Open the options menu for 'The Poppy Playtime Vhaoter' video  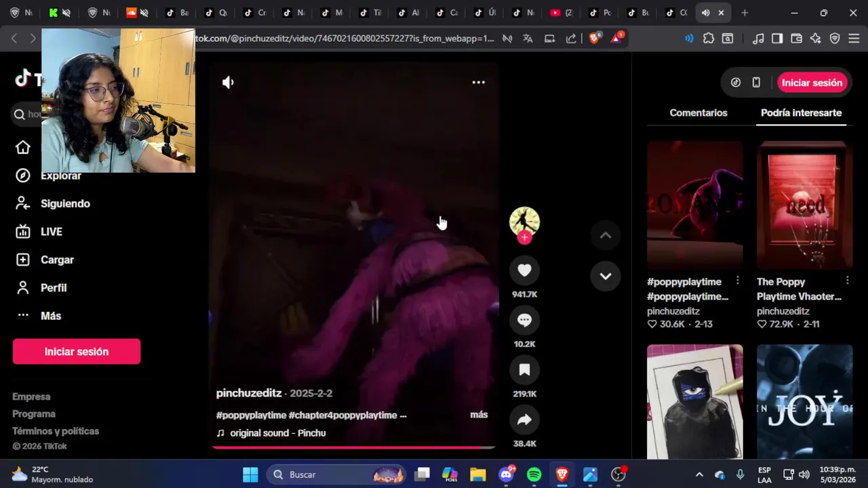pyautogui.click(x=848, y=281)
